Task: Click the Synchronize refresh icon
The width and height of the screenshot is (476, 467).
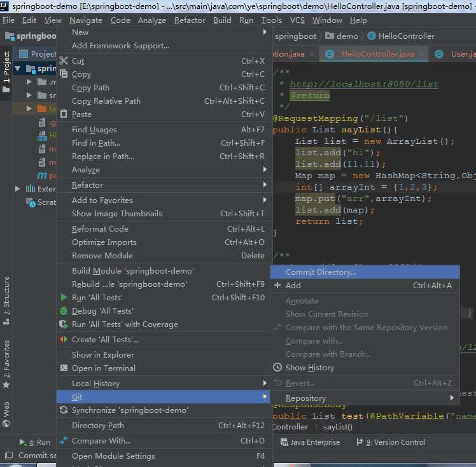Action: tap(64, 410)
